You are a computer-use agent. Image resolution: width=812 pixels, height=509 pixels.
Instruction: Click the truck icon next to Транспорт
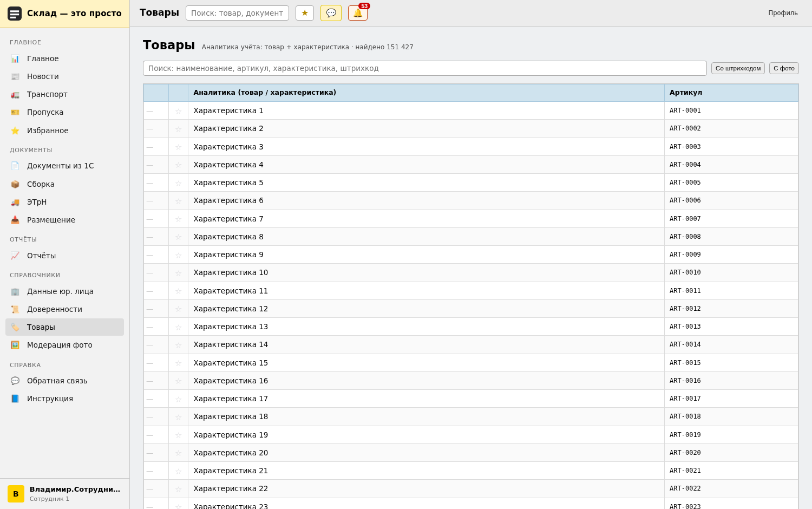tap(15, 94)
